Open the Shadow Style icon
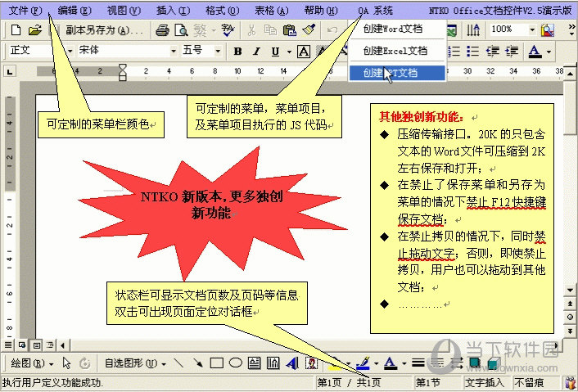This screenshot has width=578, height=392. tap(474, 363)
